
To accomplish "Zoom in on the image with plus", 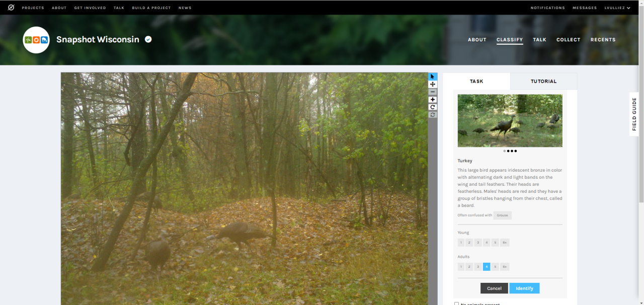I will click(433, 100).
